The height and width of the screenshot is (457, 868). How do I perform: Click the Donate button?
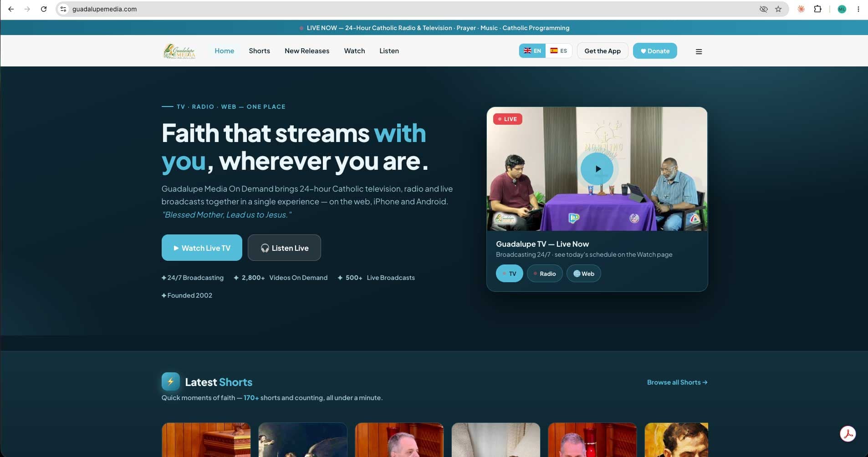tap(655, 51)
